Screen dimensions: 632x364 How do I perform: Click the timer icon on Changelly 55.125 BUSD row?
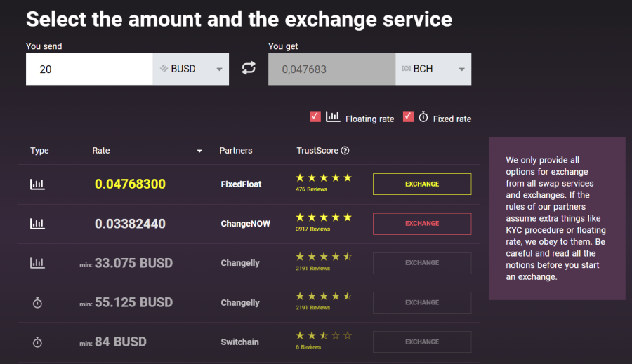[37, 303]
